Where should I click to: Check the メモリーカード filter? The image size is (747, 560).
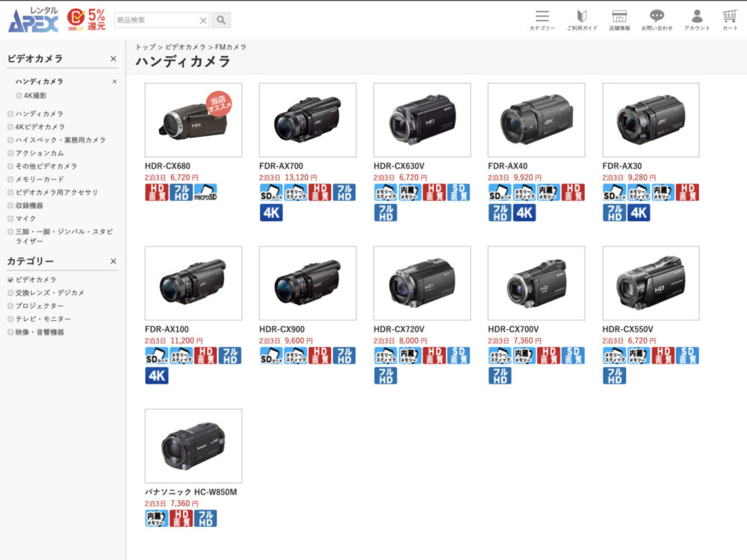point(10,179)
